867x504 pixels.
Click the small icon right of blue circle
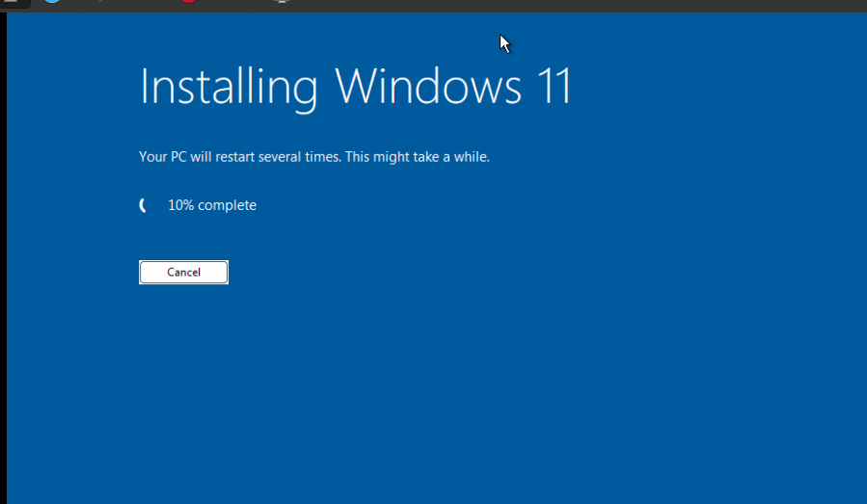(x=98, y=3)
